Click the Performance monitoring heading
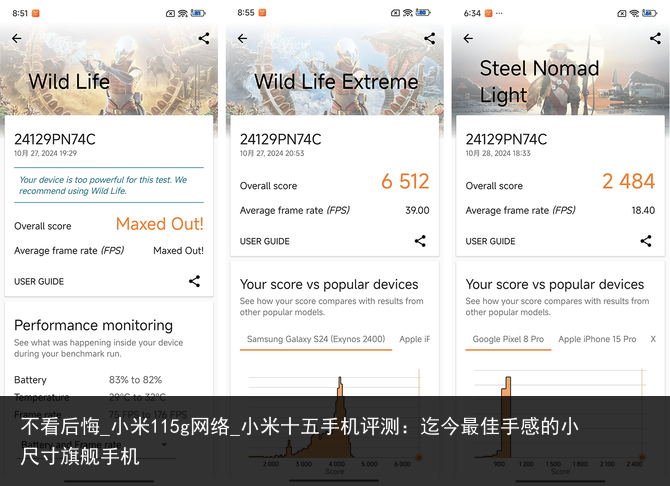Screen dimensions: 670x486 [x=94, y=325]
